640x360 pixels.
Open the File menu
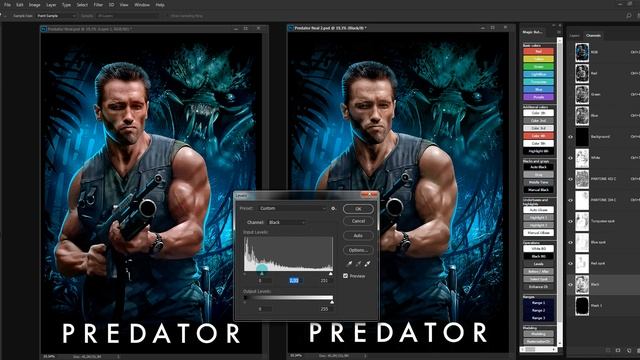point(7,5)
